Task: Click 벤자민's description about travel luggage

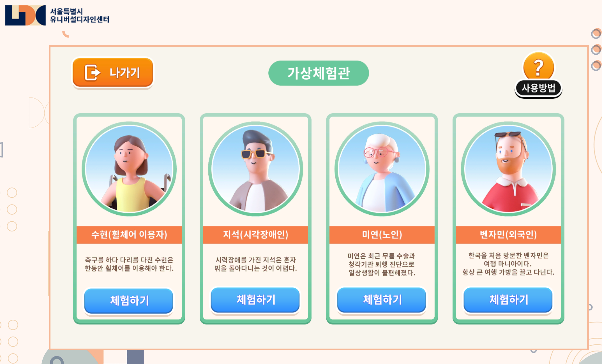Action: coord(508,264)
